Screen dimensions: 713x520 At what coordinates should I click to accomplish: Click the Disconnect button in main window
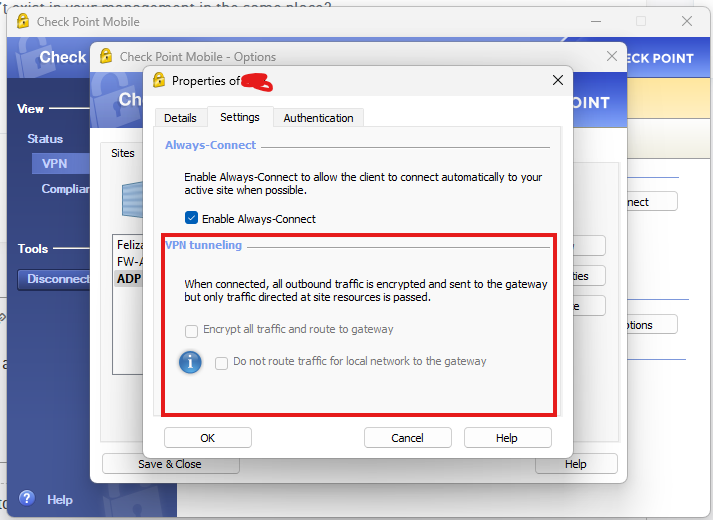54,279
